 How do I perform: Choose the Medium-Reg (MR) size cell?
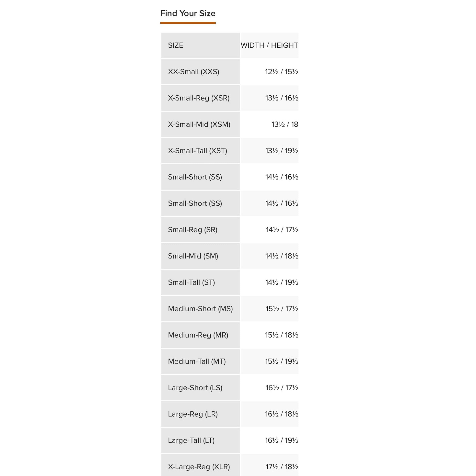[198, 335]
